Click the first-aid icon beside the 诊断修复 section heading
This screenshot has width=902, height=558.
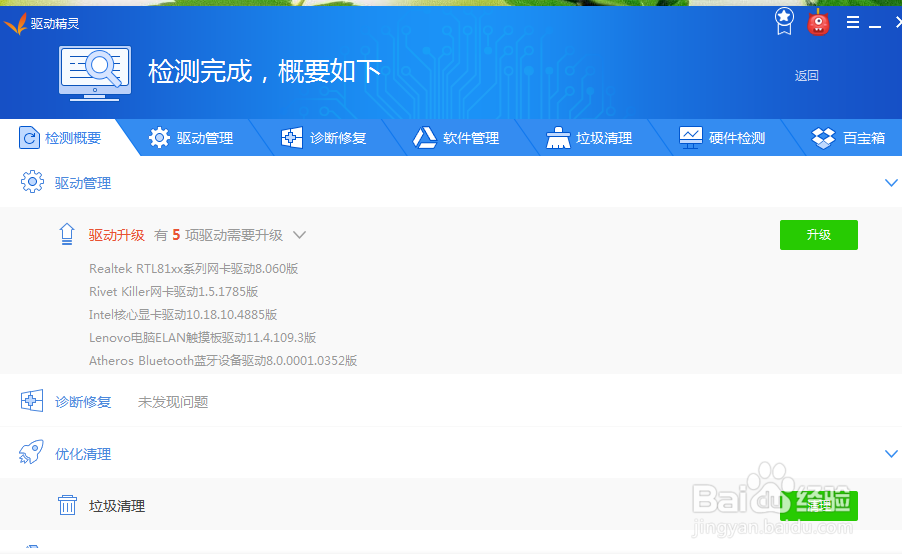[32, 401]
